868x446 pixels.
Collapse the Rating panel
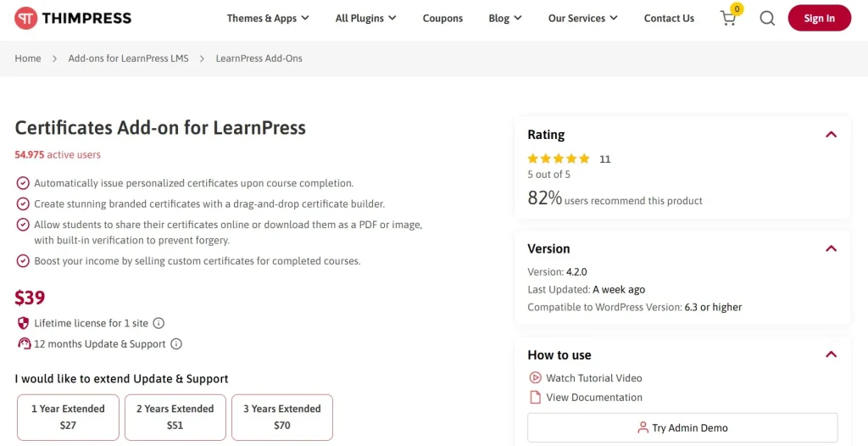tap(831, 135)
